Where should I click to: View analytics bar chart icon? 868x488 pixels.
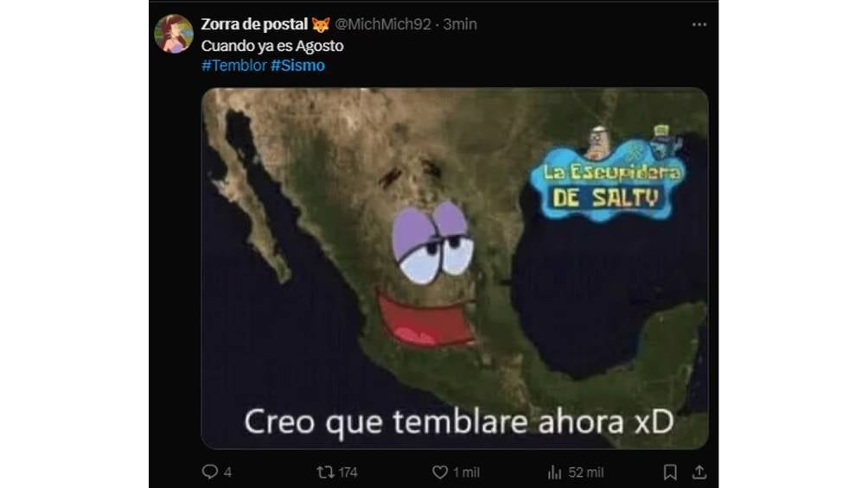(x=554, y=472)
